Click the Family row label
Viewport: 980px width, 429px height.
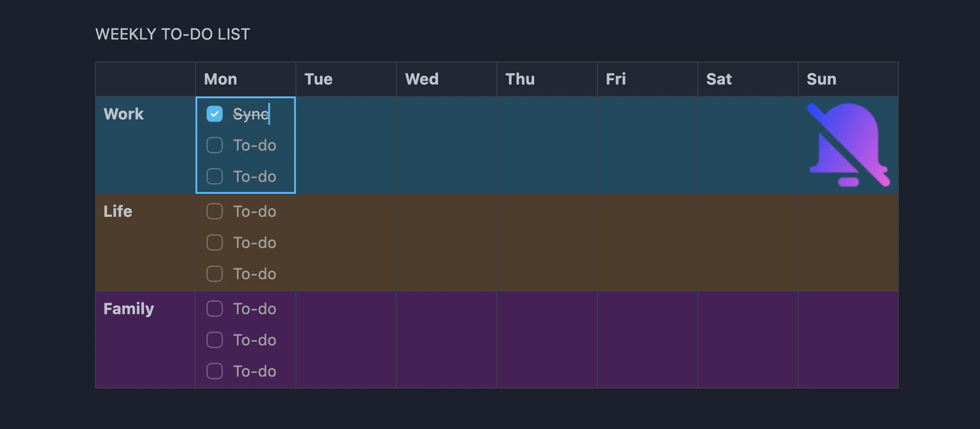[x=129, y=309]
